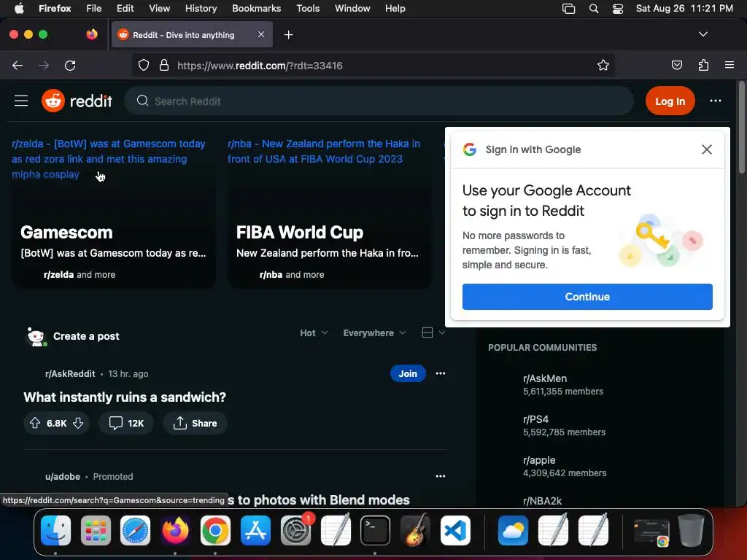
Task: Click the Log In button
Action: 670,101
